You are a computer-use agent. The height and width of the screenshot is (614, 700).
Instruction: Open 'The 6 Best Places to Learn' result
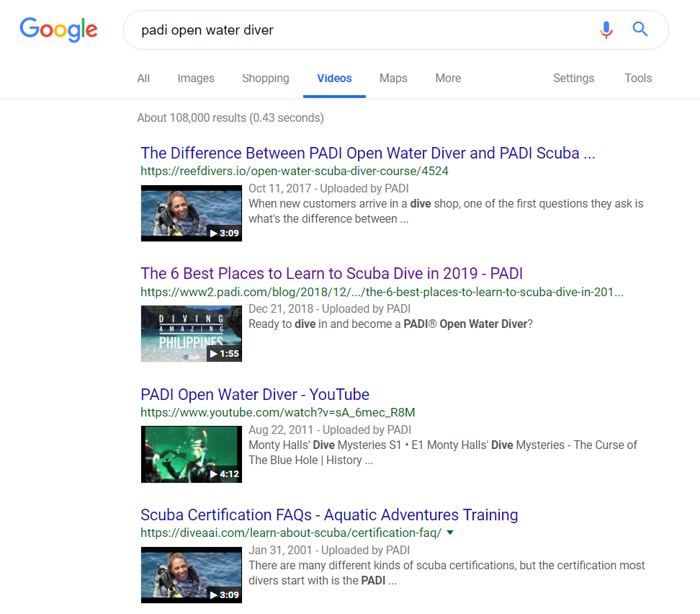pos(331,274)
